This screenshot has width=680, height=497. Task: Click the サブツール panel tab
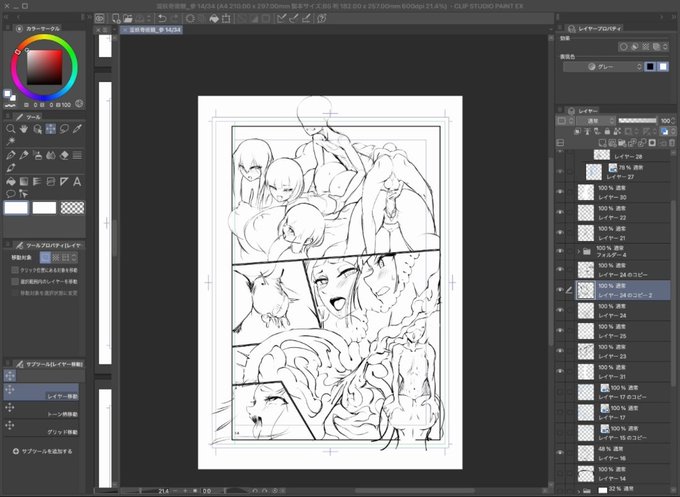tap(49, 364)
